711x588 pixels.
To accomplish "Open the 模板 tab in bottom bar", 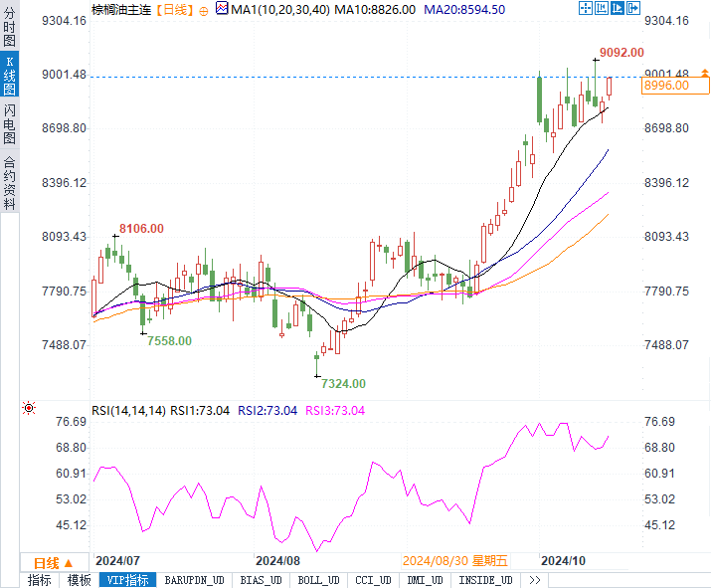I will 79,580.
